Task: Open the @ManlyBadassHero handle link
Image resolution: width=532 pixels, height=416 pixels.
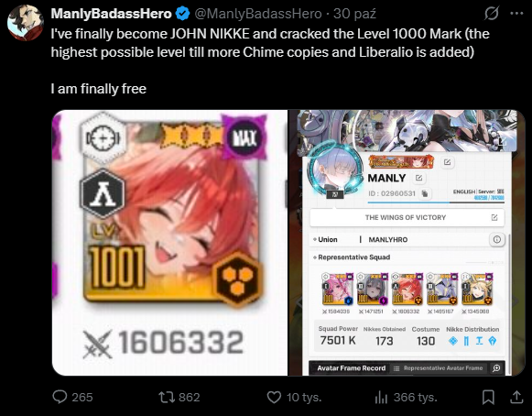Action: [x=258, y=14]
